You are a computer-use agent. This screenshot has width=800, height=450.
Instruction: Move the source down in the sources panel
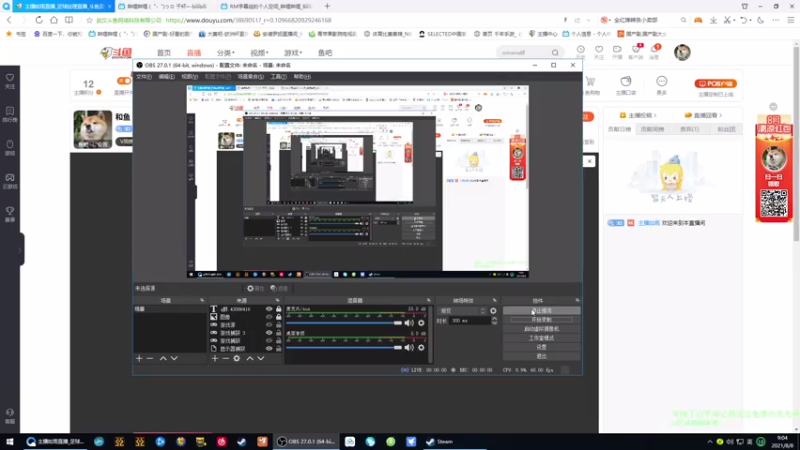point(261,359)
